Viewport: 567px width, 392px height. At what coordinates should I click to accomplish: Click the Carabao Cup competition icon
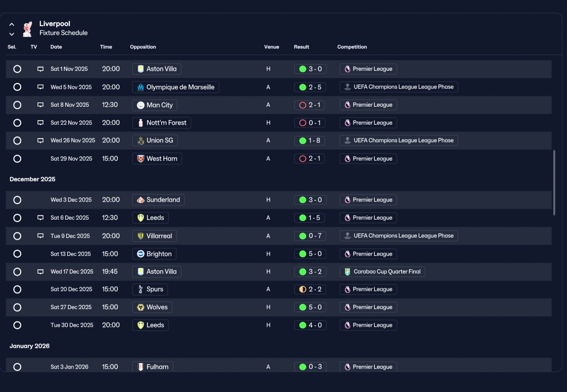click(348, 272)
